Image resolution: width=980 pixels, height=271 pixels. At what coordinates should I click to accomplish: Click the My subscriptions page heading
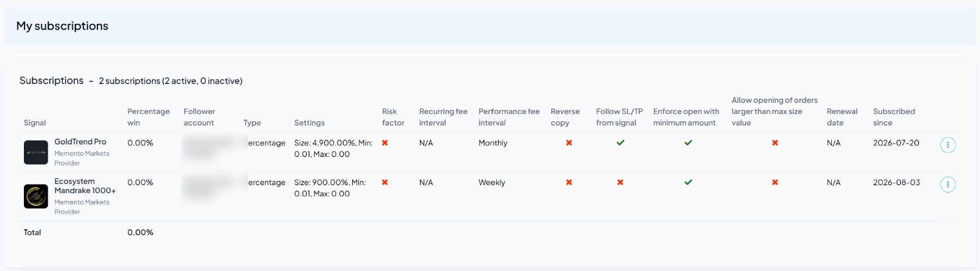tap(62, 26)
